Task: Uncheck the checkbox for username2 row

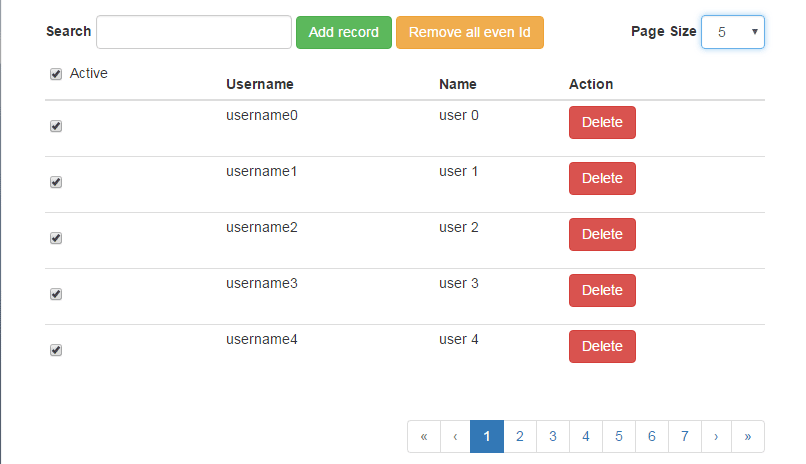Action: click(56, 238)
